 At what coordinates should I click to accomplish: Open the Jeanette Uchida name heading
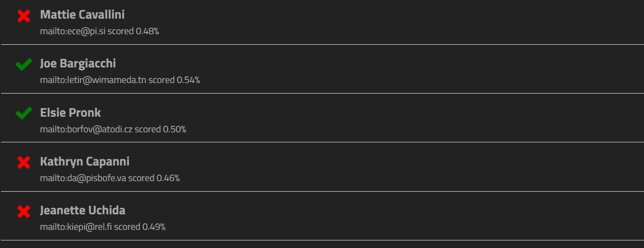83,210
